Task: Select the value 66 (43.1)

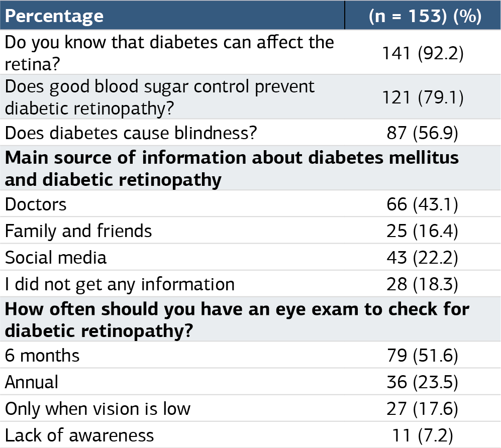Action: point(423,204)
